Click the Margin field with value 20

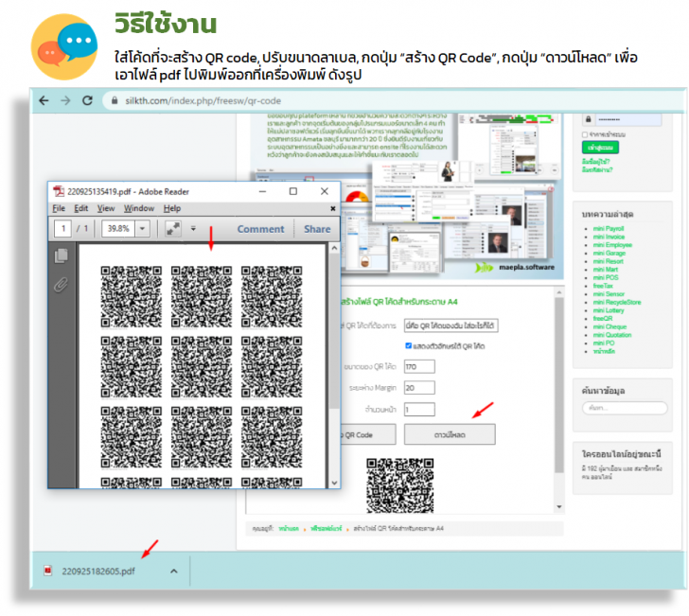tap(419, 388)
